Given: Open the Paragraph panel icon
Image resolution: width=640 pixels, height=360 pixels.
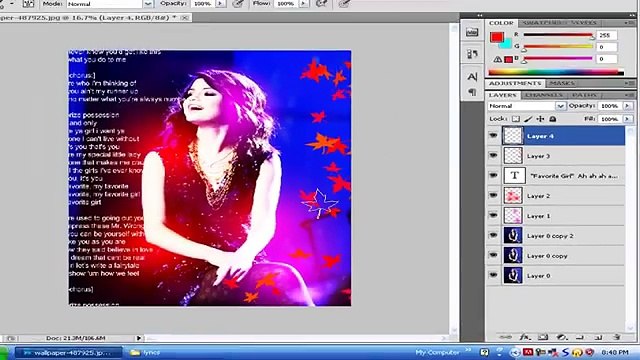Looking at the screenshot, I should (x=472, y=92).
